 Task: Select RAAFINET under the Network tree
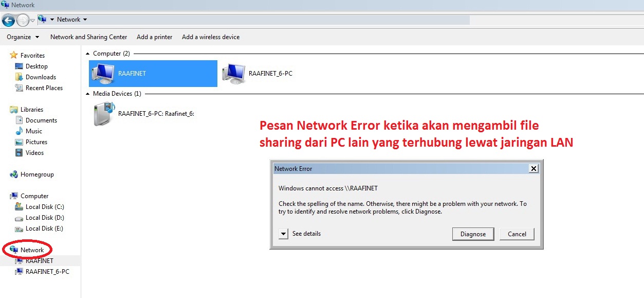click(x=39, y=260)
